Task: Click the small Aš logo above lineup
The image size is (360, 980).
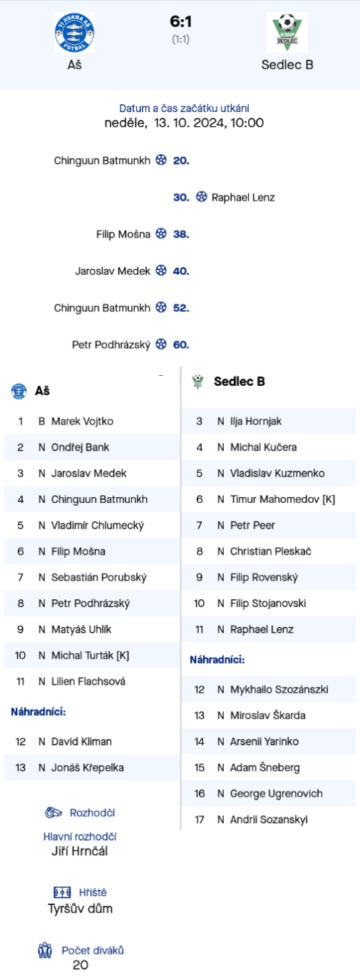Action: 19,391
